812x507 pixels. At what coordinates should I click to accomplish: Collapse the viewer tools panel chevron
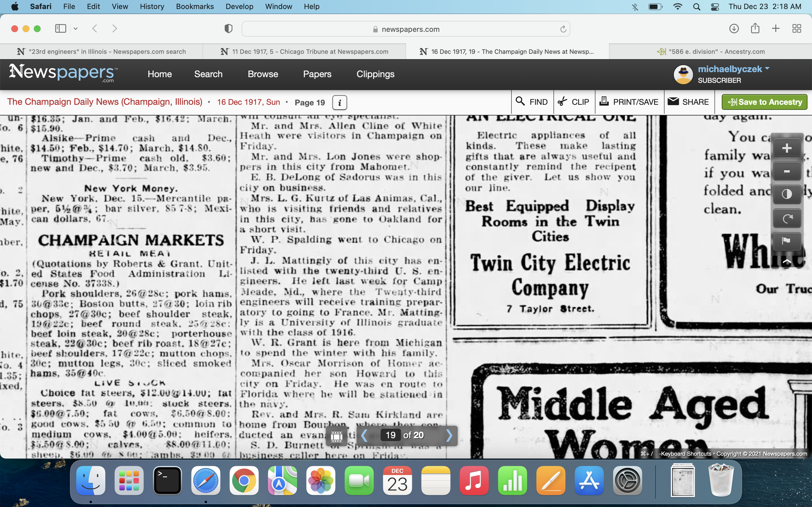pyautogui.click(x=787, y=261)
